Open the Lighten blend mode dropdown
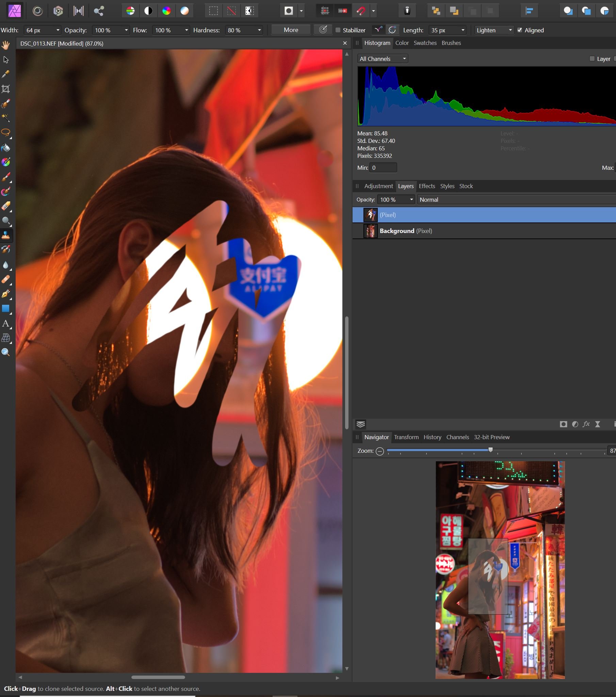Image resolution: width=616 pixels, height=697 pixels. pos(494,30)
